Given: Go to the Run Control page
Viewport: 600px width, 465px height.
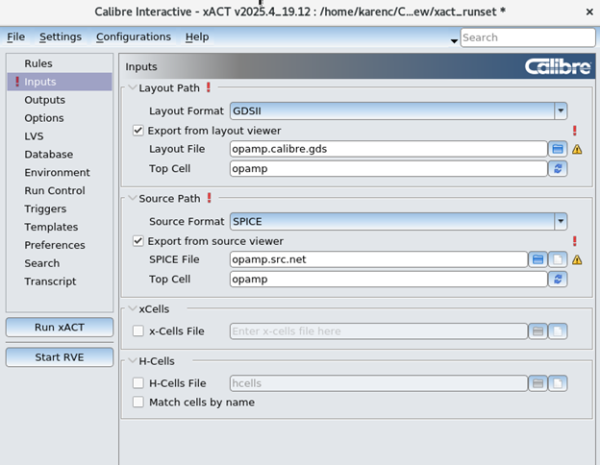Looking at the screenshot, I should [x=60, y=191].
